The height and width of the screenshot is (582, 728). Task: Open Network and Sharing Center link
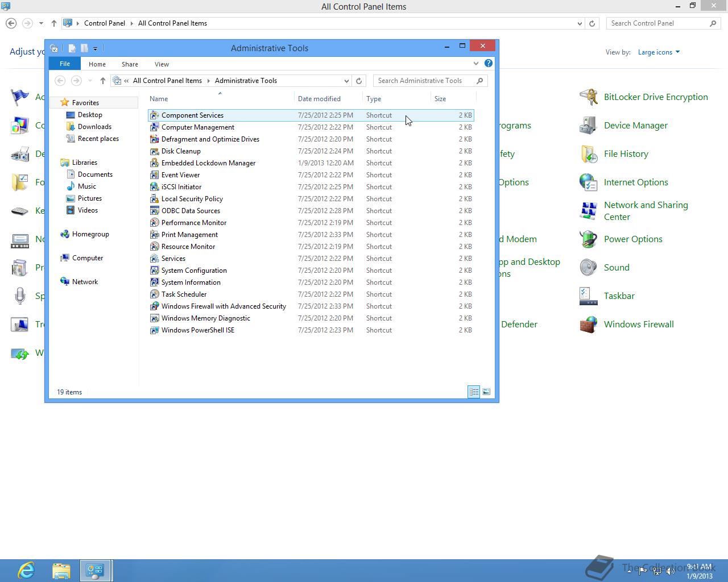tap(646, 211)
